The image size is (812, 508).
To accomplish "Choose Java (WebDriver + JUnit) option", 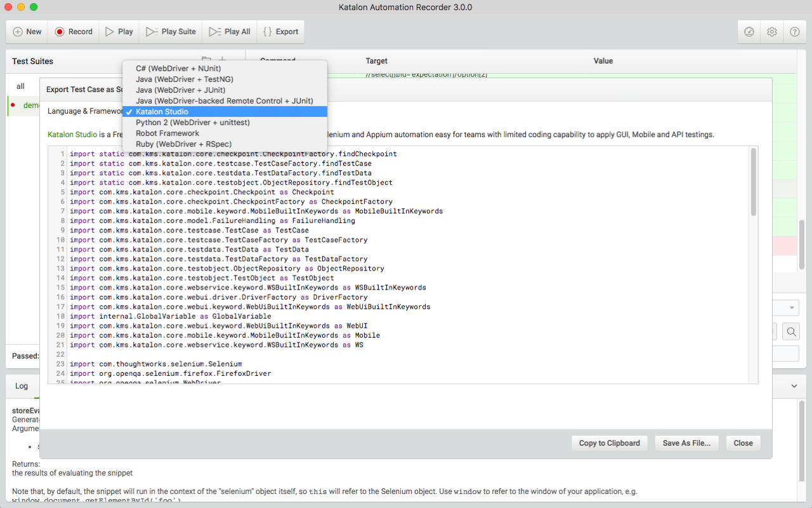I will (225, 90).
